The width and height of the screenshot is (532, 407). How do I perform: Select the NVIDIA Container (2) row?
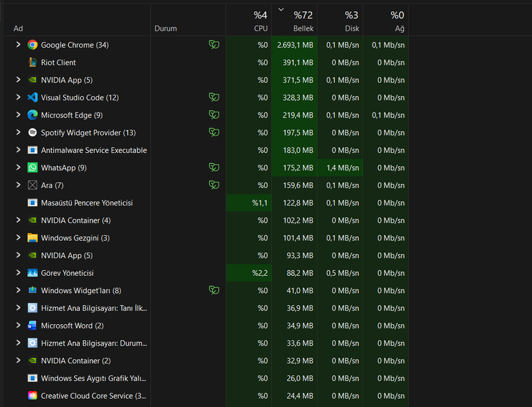[x=206, y=360]
